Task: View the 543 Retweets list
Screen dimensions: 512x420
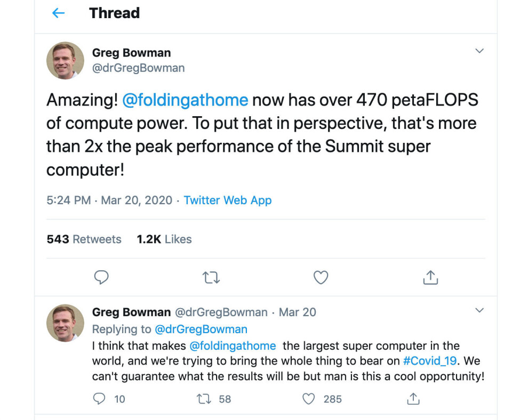Action: coord(84,239)
